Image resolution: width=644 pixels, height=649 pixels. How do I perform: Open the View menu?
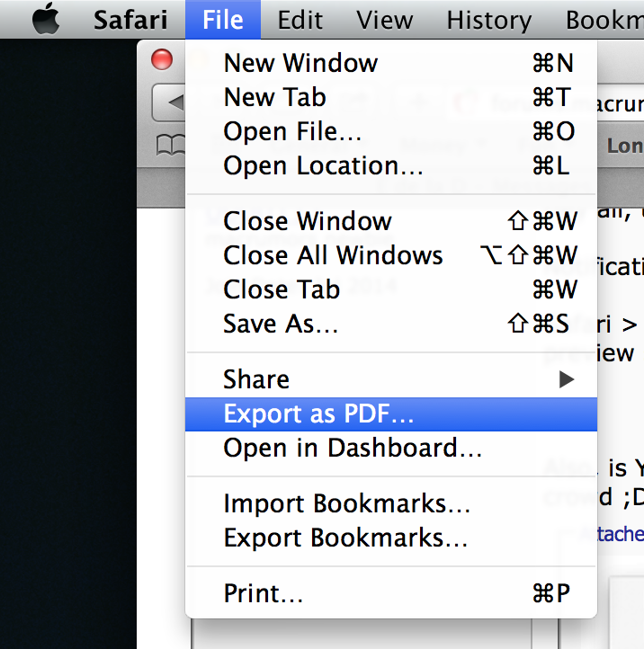point(385,20)
